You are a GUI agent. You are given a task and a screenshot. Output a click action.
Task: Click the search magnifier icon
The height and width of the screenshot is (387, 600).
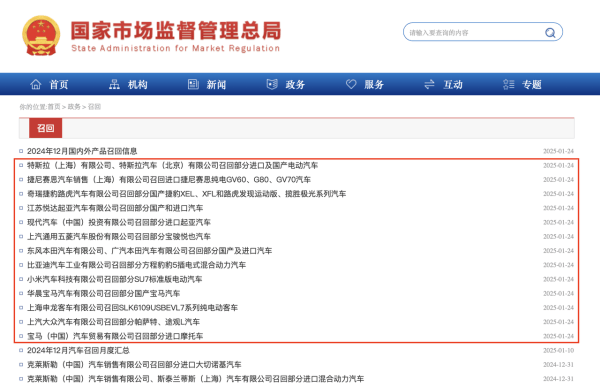[550, 33]
